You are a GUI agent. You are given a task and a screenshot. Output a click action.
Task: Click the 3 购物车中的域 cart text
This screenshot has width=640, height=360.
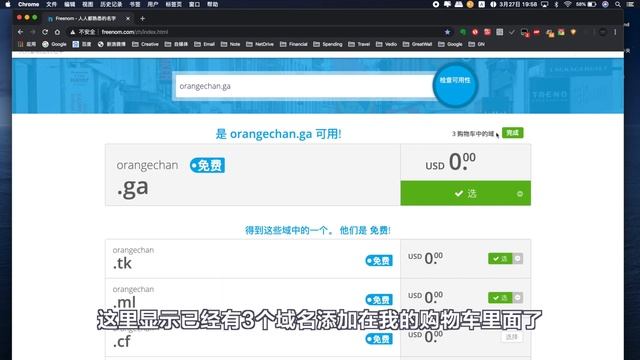pyautogui.click(x=473, y=133)
